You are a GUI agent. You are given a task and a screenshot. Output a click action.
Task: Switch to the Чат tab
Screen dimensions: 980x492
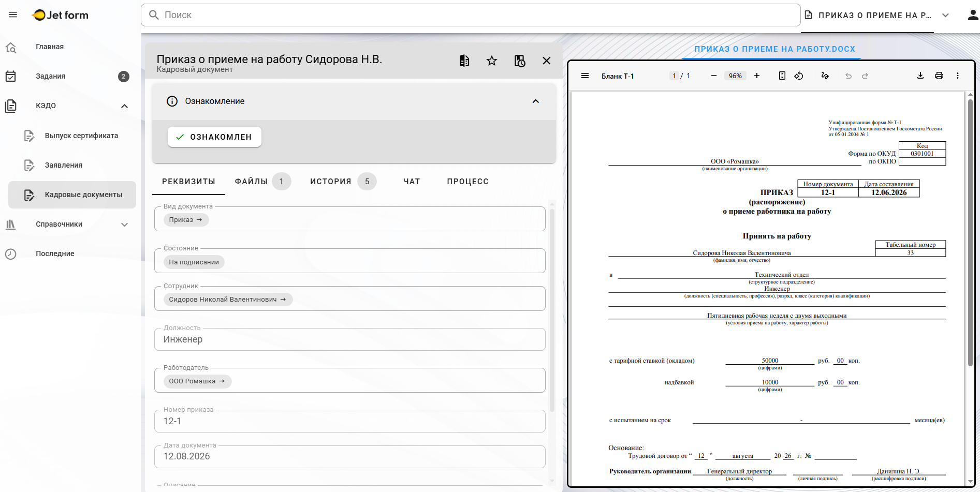[412, 182]
